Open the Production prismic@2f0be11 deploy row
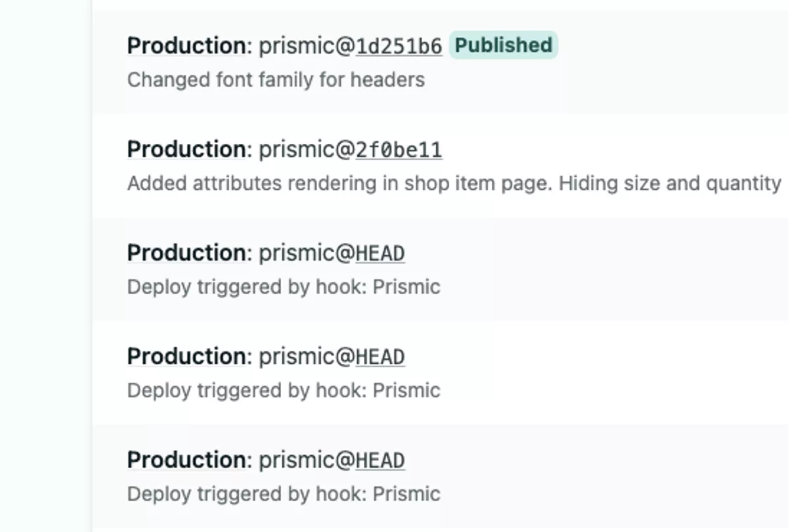 point(440,166)
